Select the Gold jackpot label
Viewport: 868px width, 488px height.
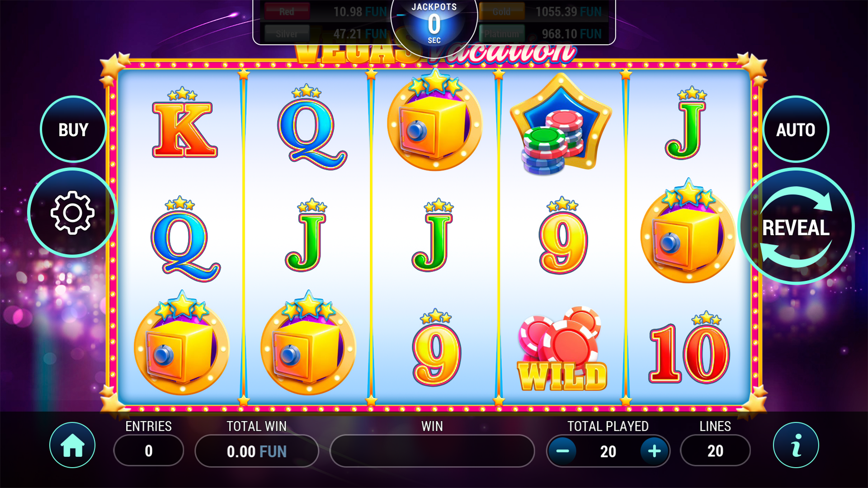coord(501,12)
